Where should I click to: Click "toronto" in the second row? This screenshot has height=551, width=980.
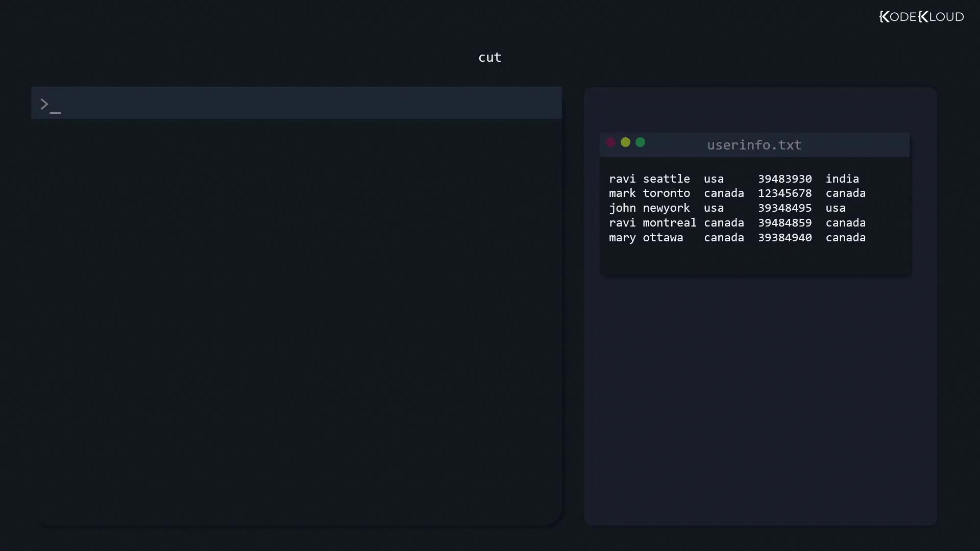point(666,193)
